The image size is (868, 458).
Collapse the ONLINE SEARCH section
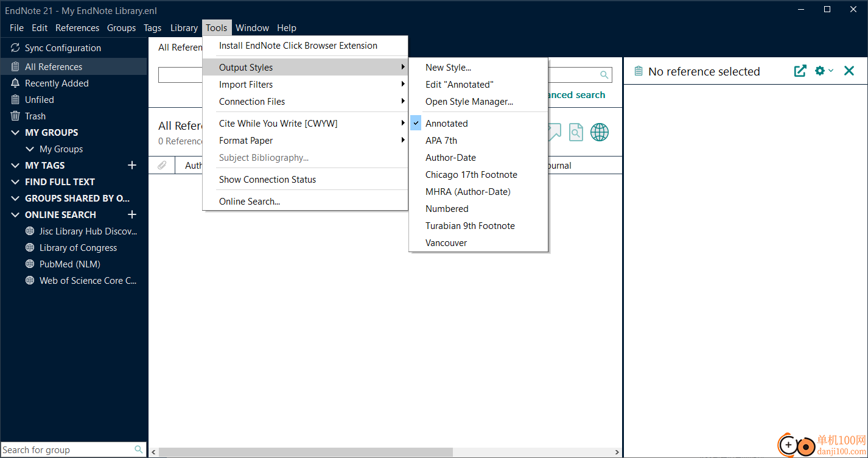tap(16, 215)
